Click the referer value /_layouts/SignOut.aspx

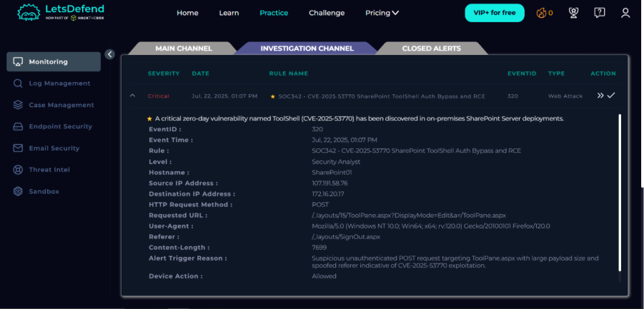(x=346, y=237)
